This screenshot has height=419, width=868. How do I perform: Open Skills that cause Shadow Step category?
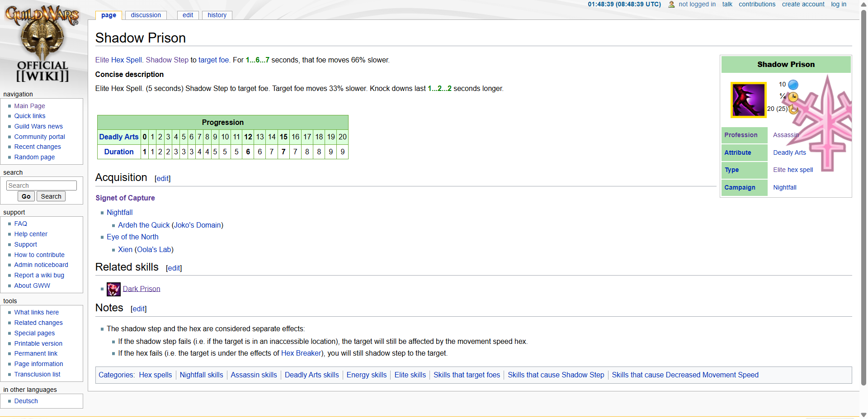click(x=556, y=375)
